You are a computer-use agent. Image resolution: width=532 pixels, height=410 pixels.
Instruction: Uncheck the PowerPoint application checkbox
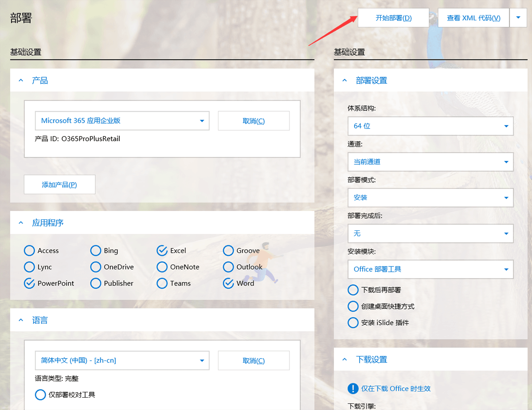29,283
